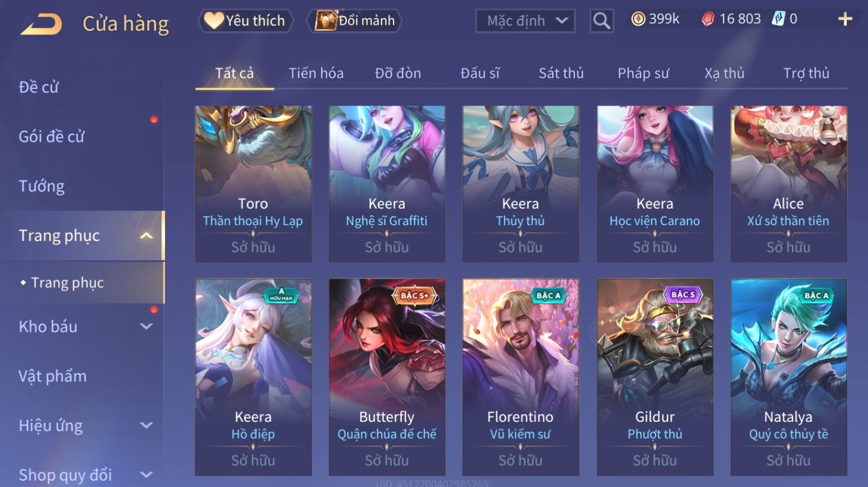
Task: Click the plus icon to add currency
Action: coord(845,19)
